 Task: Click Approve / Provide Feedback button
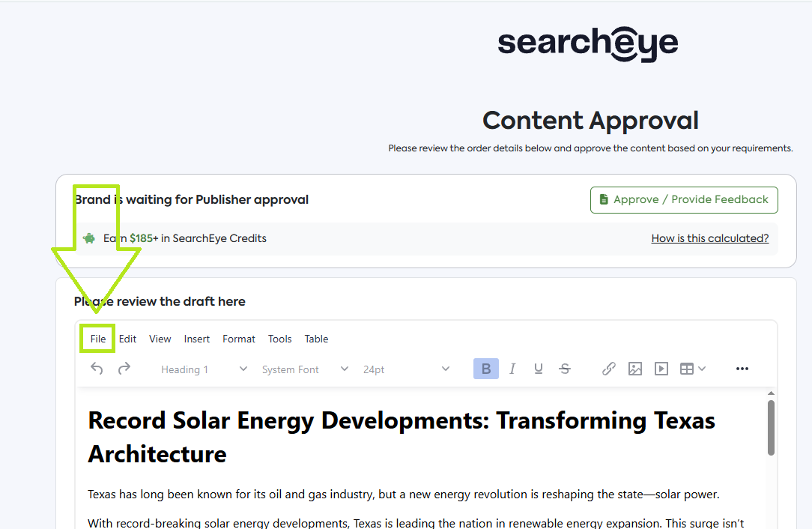tap(683, 200)
